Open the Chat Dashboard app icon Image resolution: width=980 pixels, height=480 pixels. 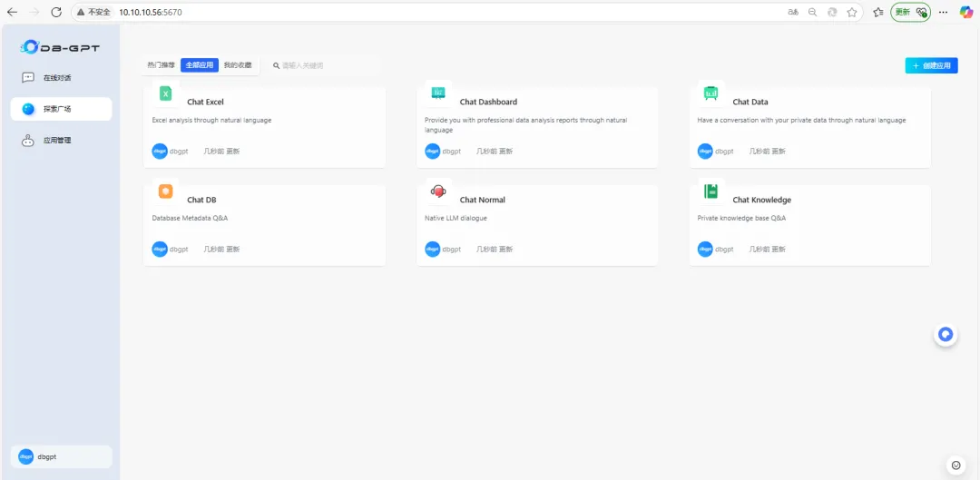point(438,93)
